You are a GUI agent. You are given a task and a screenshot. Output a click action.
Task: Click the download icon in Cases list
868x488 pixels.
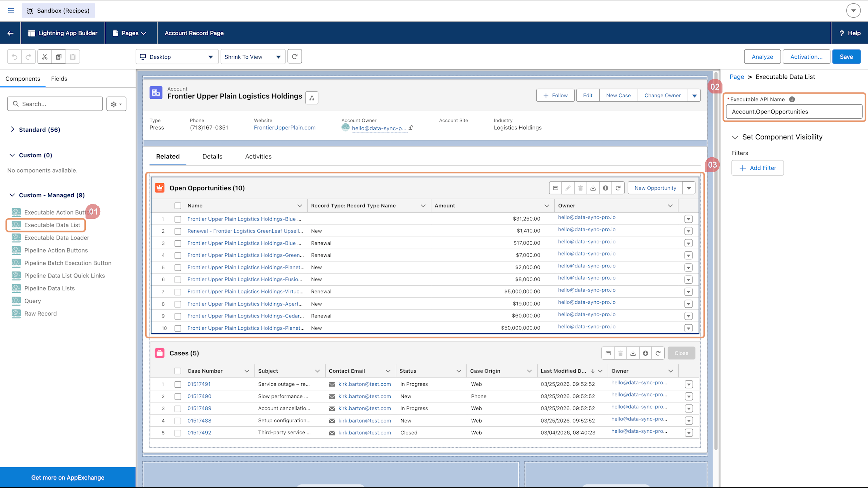tap(633, 353)
